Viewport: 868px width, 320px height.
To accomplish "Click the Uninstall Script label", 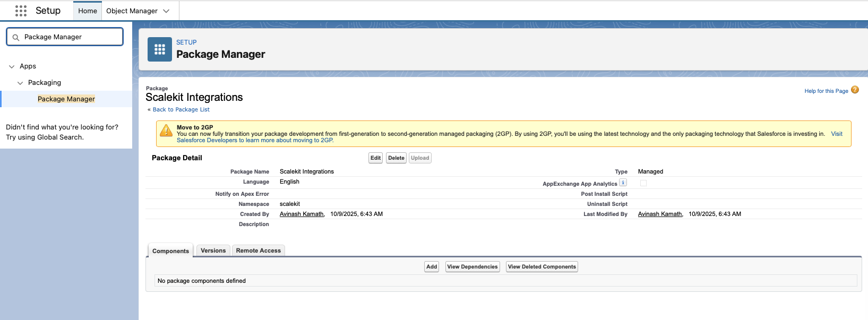I will tap(607, 204).
